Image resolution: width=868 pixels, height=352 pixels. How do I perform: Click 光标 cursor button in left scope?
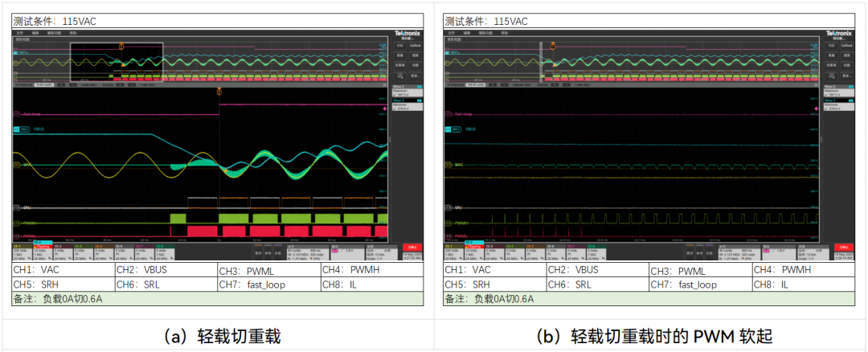(x=400, y=45)
